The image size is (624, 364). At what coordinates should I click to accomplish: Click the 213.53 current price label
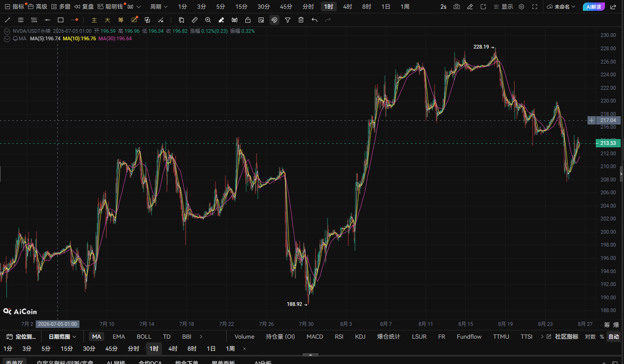(608, 143)
